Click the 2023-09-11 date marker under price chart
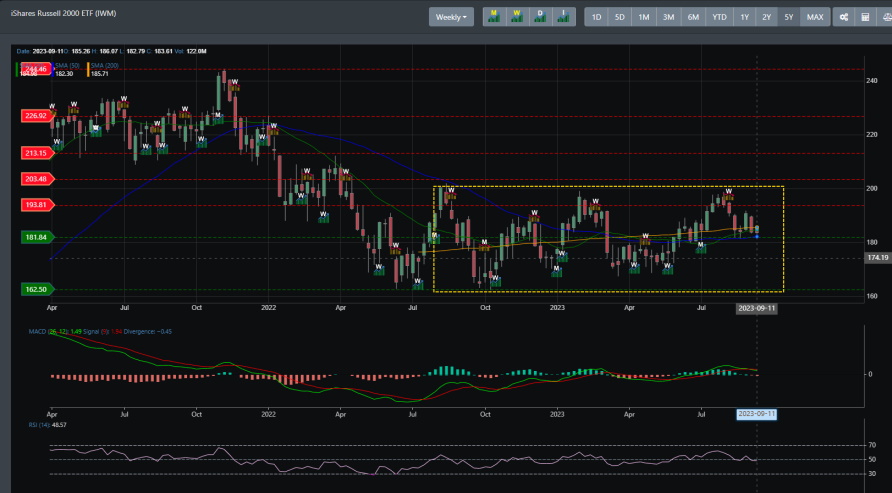The height and width of the screenshot is (493, 892). [756, 308]
